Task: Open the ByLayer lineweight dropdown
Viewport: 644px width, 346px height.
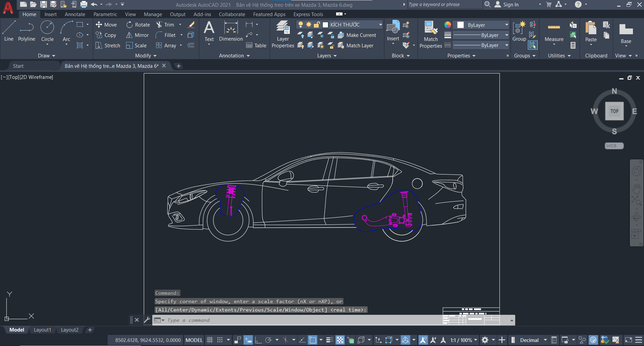Action: [x=506, y=35]
